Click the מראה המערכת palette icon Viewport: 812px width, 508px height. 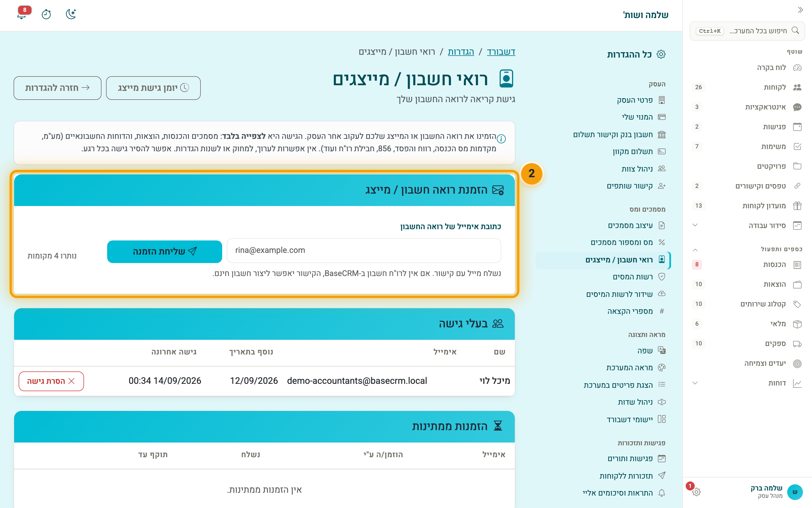coord(662,367)
